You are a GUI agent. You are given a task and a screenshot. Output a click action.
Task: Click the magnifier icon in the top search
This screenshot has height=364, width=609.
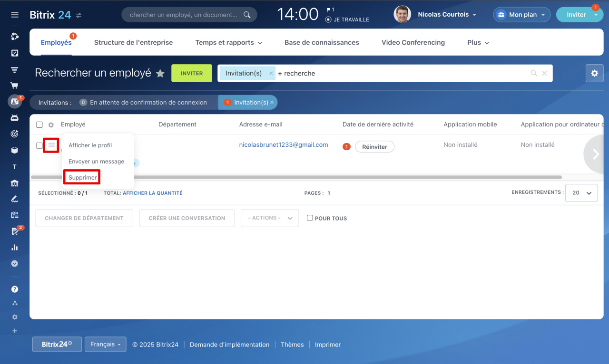(247, 15)
